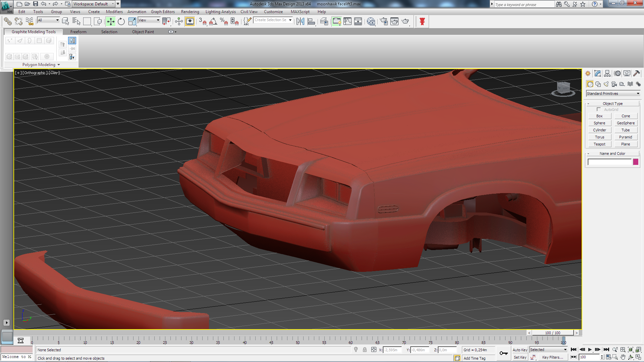Select the Shapes category icon
The height and width of the screenshot is (362, 644).
click(598, 84)
